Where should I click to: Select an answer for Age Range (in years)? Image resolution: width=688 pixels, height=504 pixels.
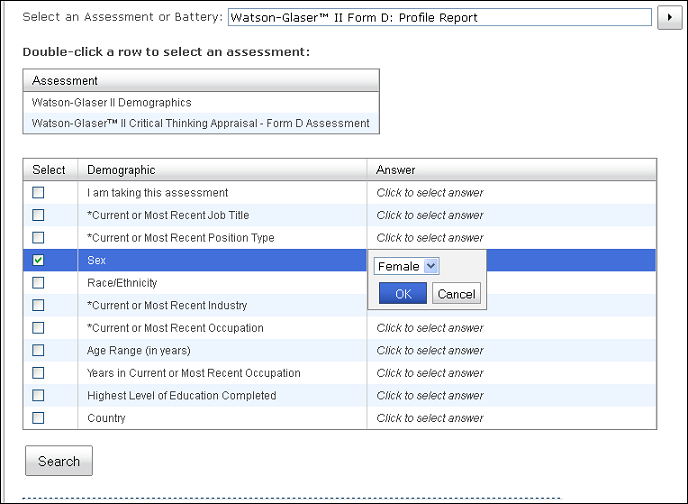tap(430, 350)
